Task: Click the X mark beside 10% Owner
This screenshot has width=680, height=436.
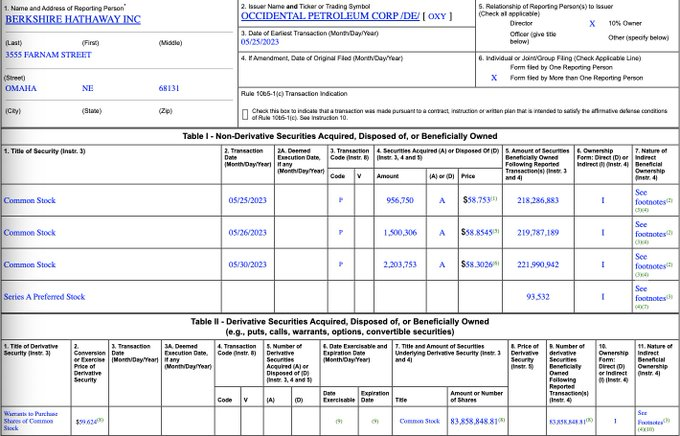Action: tap(592, 24)
